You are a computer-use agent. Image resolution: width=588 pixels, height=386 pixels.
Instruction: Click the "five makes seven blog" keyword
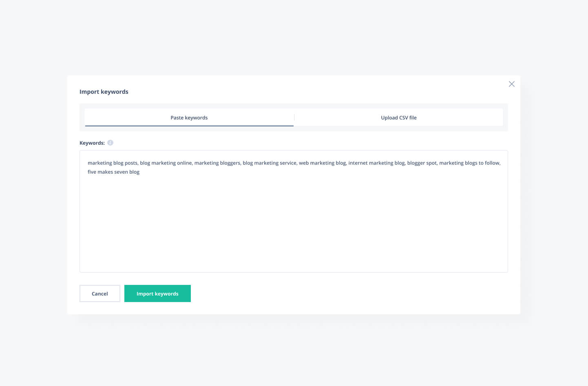click(113, 172)
